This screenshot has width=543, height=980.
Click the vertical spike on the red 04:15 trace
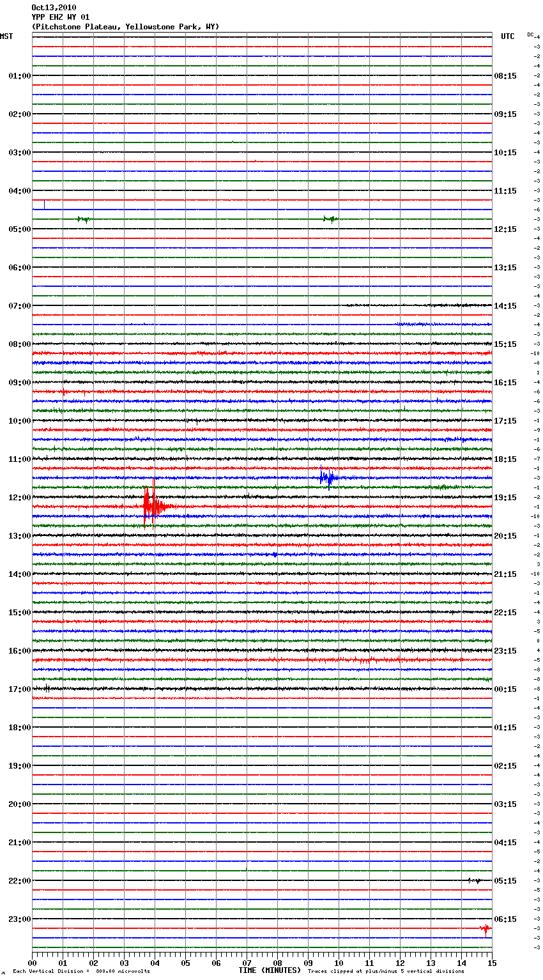[44, 204]
